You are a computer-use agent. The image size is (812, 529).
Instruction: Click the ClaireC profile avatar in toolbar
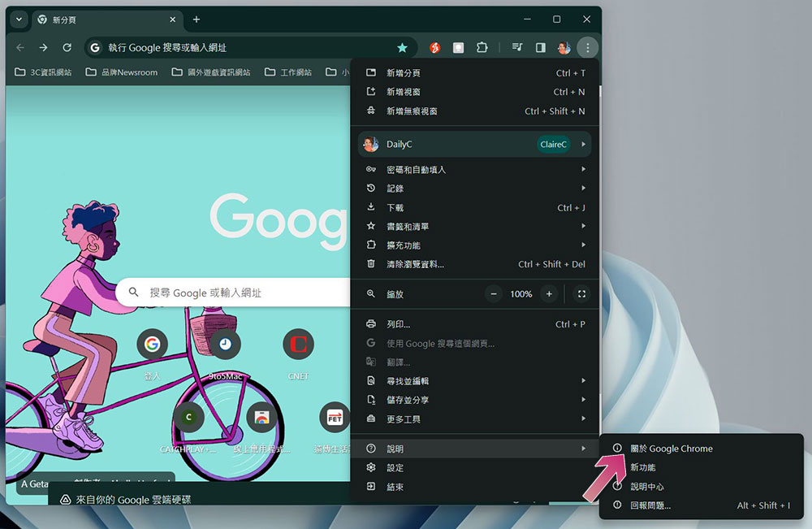[563, 47]
